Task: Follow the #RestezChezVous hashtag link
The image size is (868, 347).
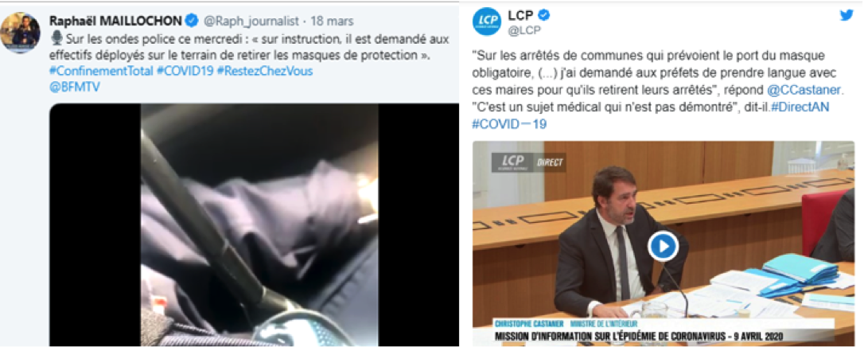Action: pos(261,72)
